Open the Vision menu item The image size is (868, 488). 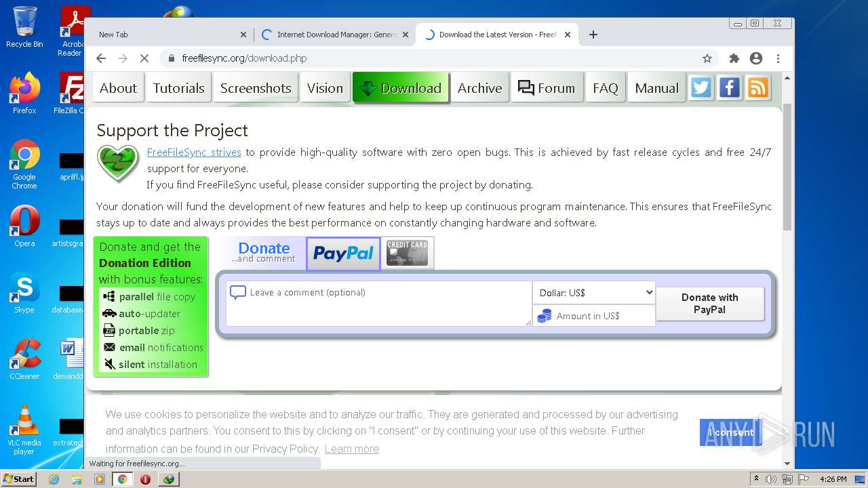pyautogui.click(x=325, y=88)
